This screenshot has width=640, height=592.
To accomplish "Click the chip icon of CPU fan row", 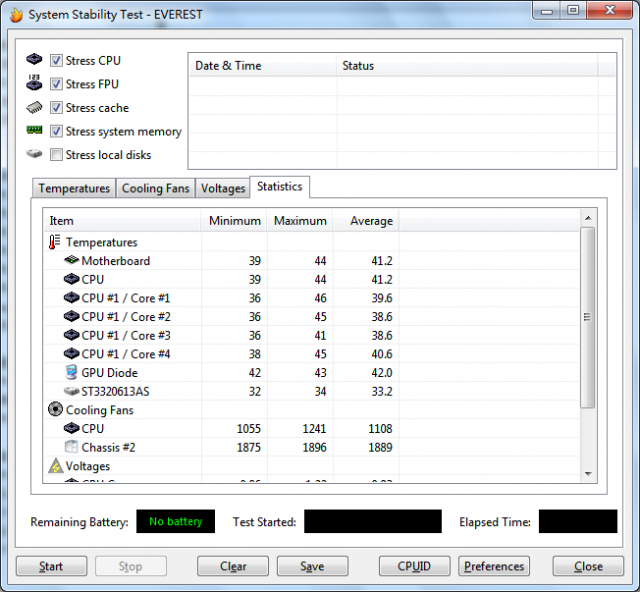I will coord(71,428).
